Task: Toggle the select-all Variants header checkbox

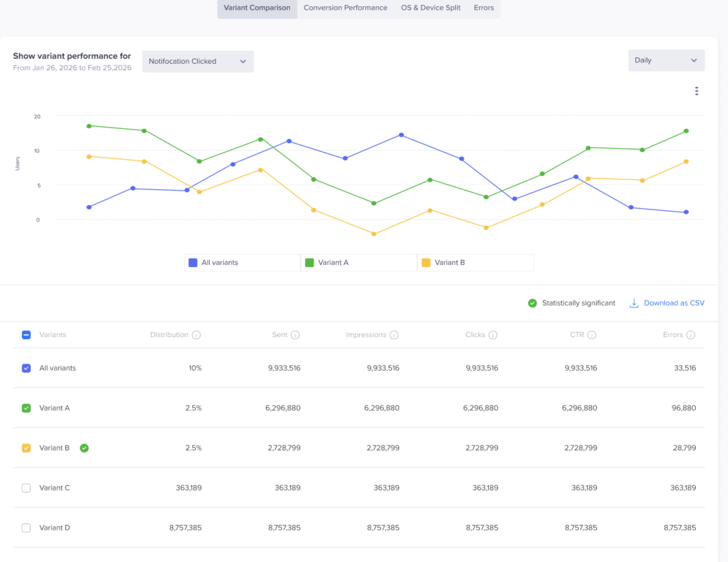Action: (26, 335)
